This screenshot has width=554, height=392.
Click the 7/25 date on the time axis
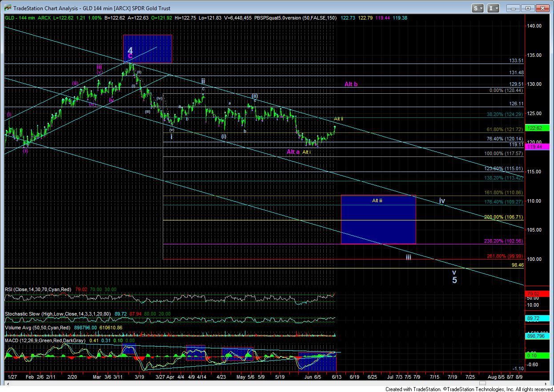(470, 377)
